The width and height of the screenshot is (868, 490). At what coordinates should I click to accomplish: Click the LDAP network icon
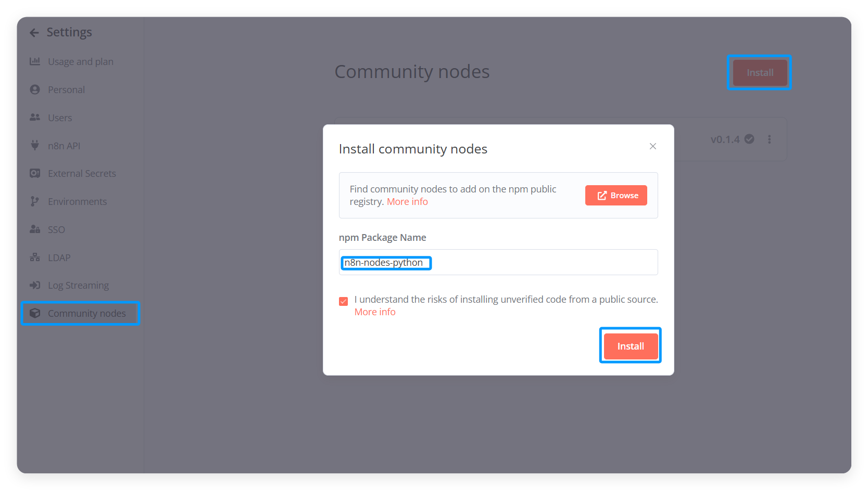(x=35, y=257)
